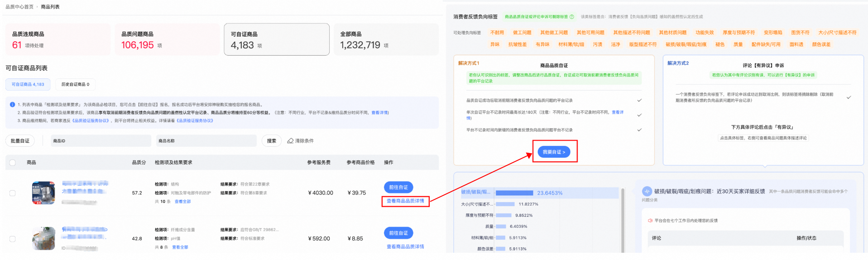The image size is (868, 260).
Task: Expand 查看全部 under 共 10 条
Action: [x=183, y=202]
